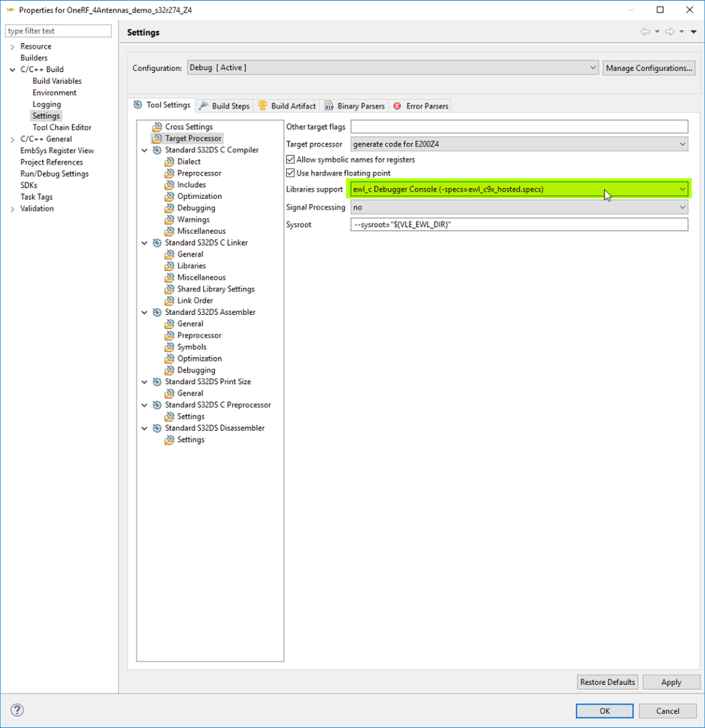705x728 pixels.
Task: Select SDKs in sidebar
Action: (x=29, y=185)
